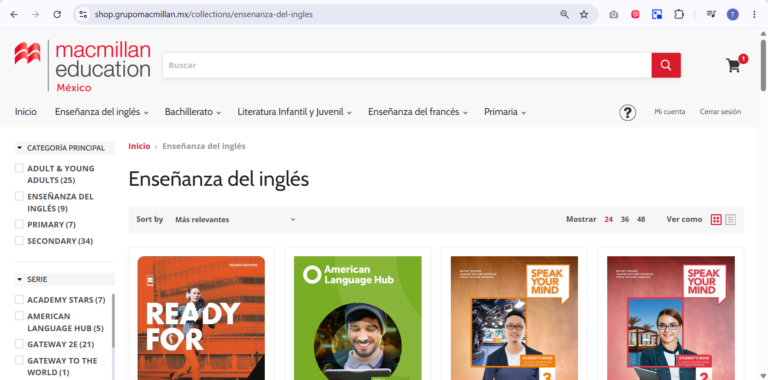Open the Chrome three-dot menu

pos(754,14)
